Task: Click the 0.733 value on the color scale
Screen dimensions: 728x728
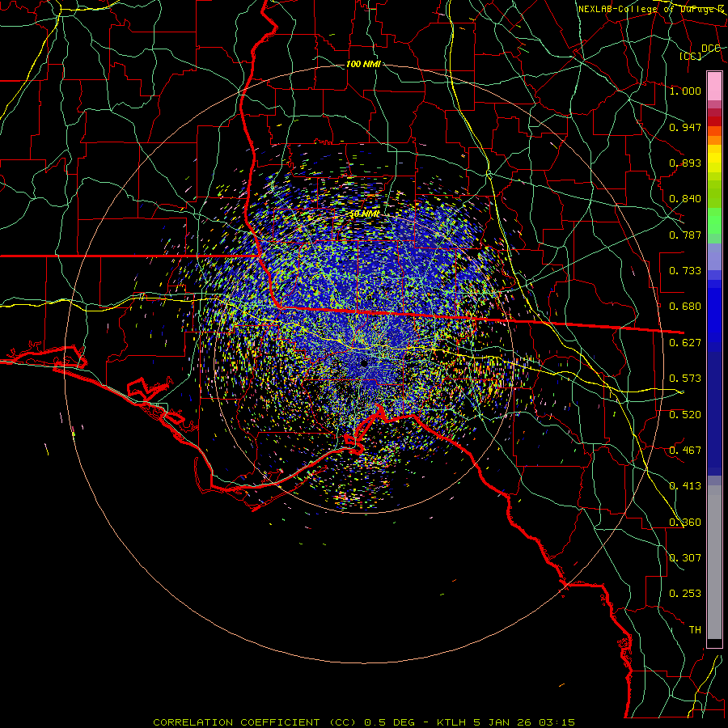Action: click(x=685, y=271)
